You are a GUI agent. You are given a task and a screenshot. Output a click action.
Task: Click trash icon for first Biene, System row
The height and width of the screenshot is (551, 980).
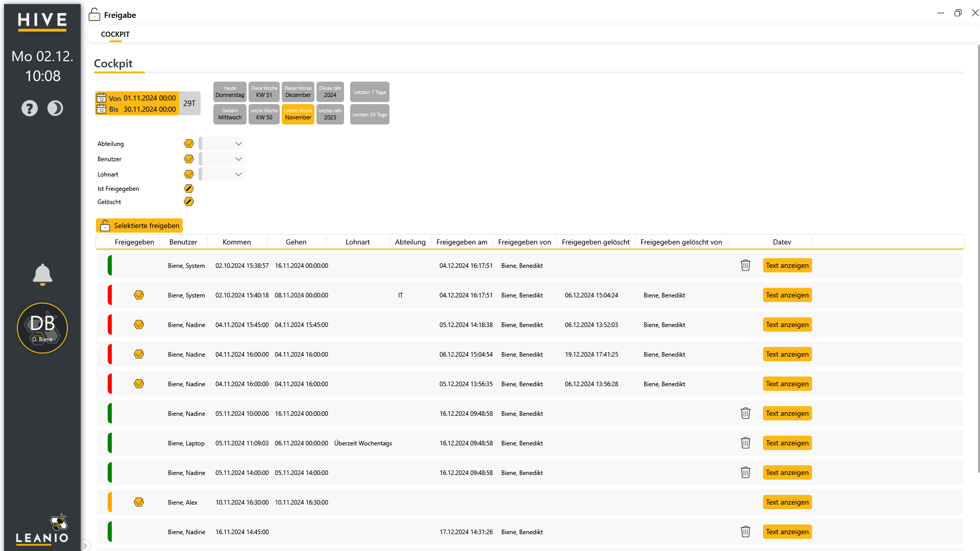[x=746, y=265]
